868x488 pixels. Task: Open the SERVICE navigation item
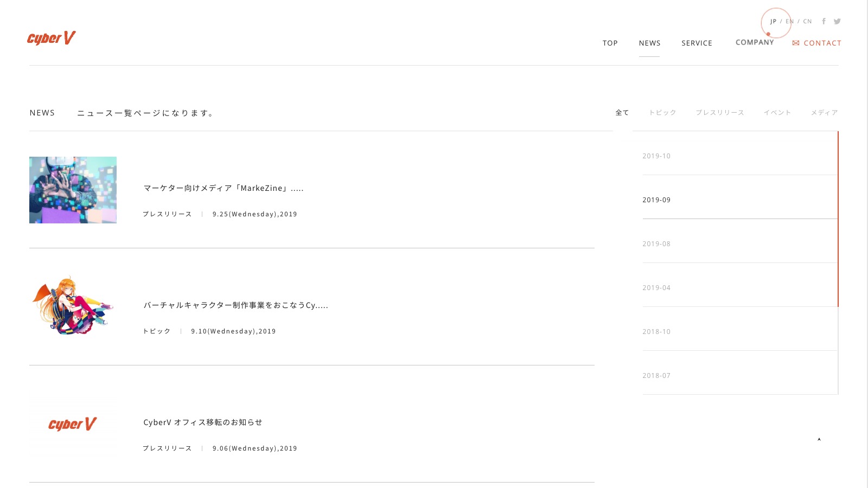pos(697,43)
